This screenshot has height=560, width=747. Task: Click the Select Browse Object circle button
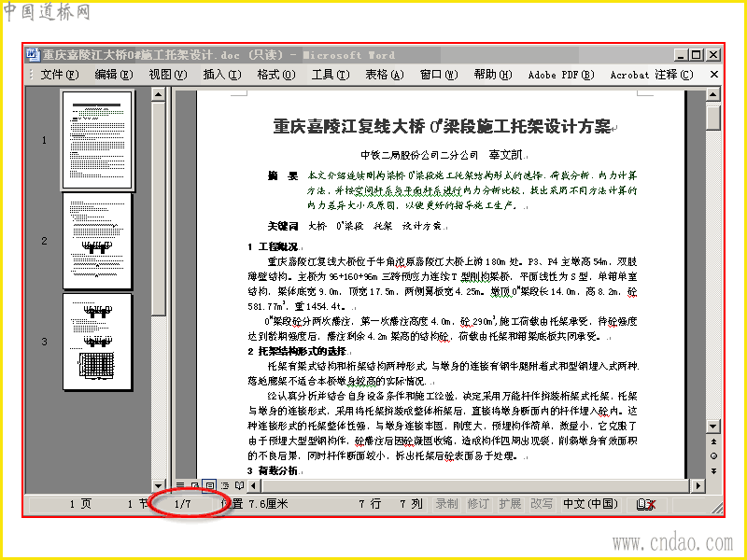[x=713, y=456]
